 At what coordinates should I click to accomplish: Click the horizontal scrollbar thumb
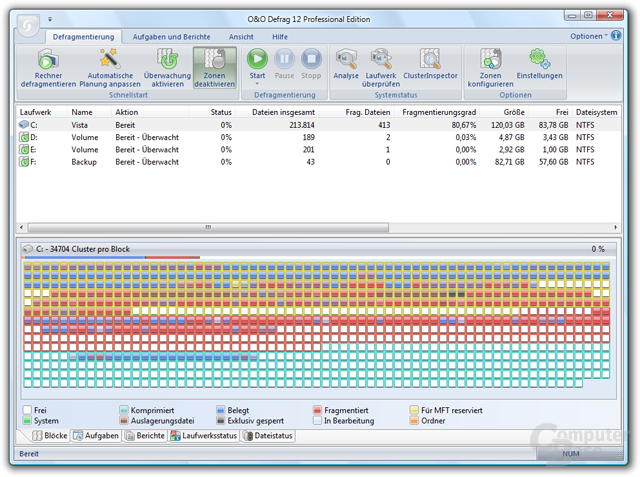(x=208, y=227)
